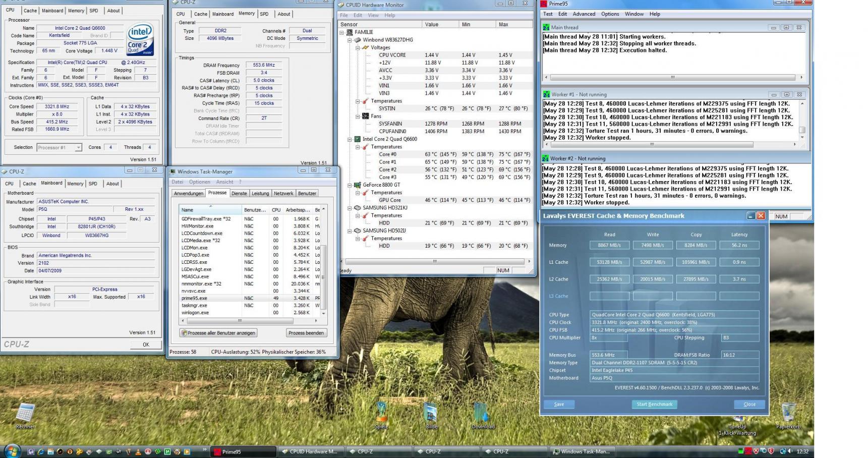Click the Intel Core 2 Quad logo in CPU-Z

140,39
